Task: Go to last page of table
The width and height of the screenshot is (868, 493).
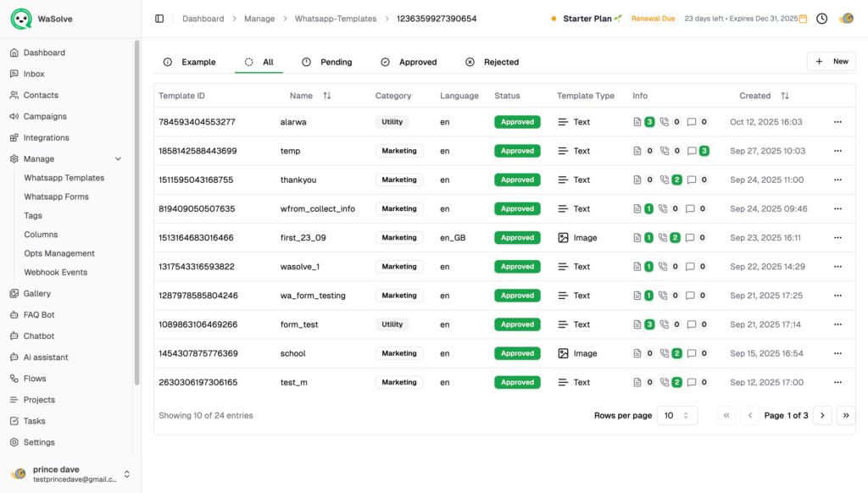Action: [x=845, y=415]
